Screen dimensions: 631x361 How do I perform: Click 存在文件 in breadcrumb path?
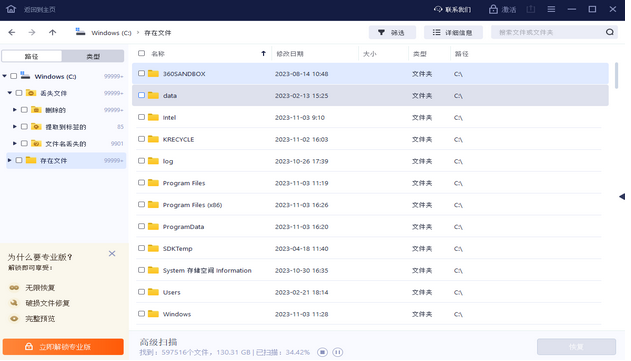point(157,33)
